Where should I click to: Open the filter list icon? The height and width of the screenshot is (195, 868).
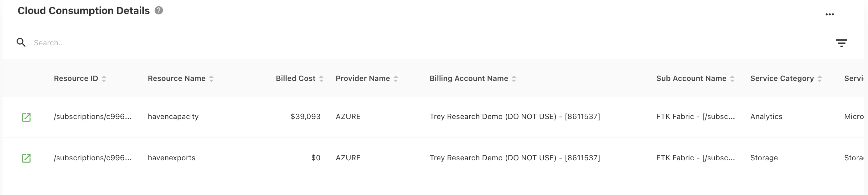pos(841,43)
